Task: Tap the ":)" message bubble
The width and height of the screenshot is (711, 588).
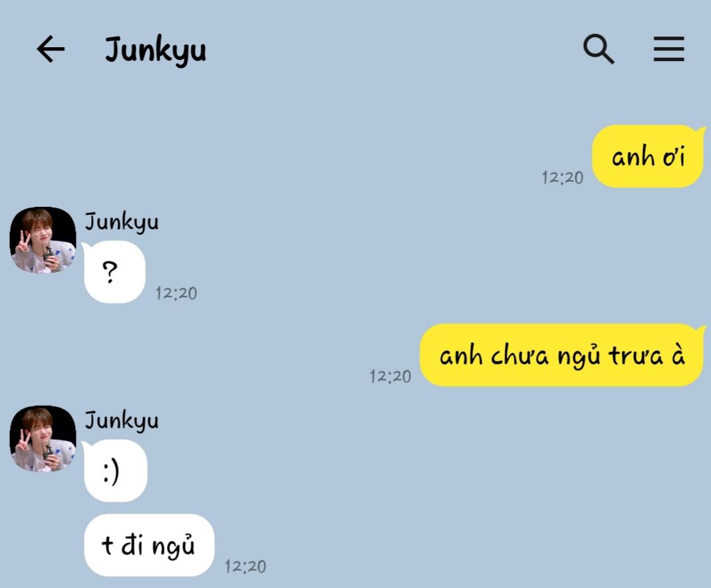Action: click(x=114, y=470)
